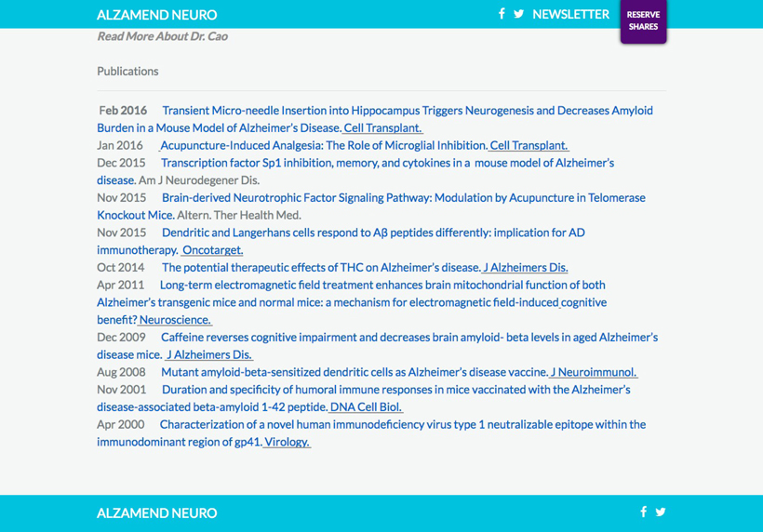763x532 pixels.
Task: Click the Neuroscience journal link
Action: pyautogui.click(x=175, y=319)
